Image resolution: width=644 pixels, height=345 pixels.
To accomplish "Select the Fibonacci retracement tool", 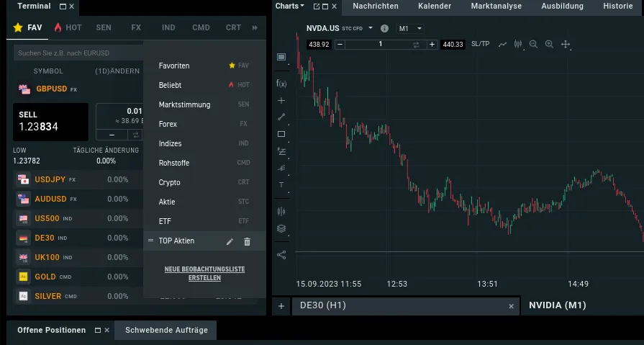I will tap(281, 151).
